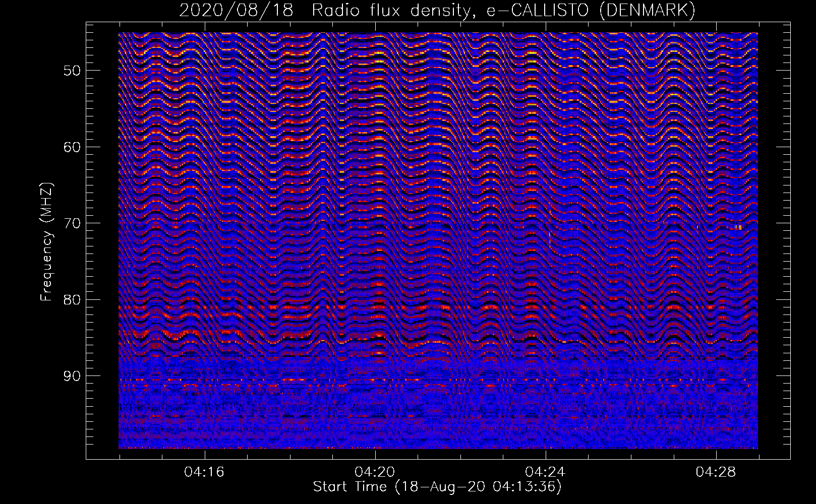
Task: Select the 60 frequency tick label
Action: (72, 147)
